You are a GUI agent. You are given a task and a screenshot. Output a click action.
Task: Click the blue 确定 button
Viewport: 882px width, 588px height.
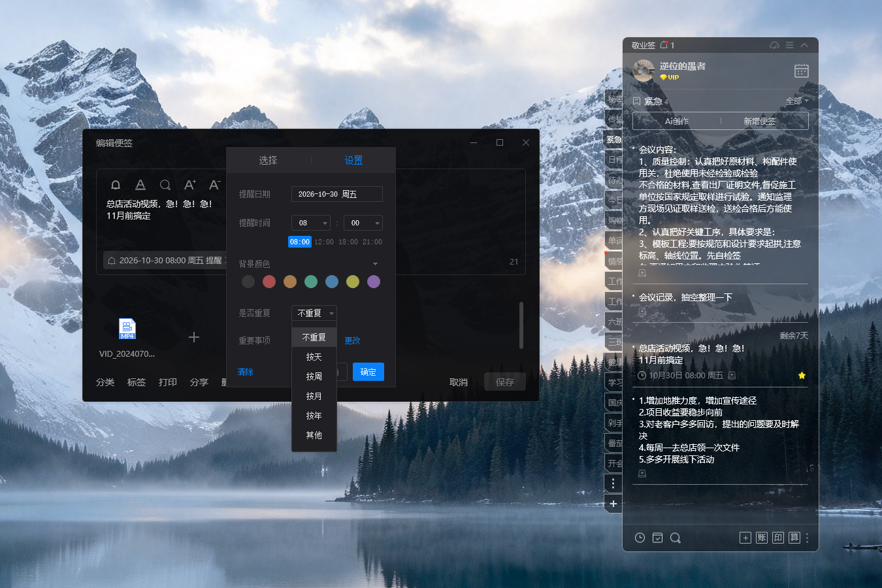(368, 372)
